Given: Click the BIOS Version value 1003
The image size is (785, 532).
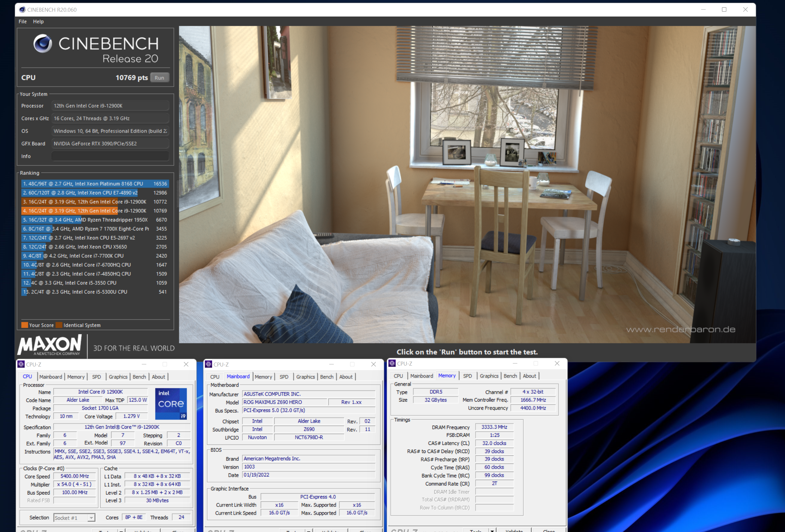Looking at the screenshot, I should (x=309, y=467).
